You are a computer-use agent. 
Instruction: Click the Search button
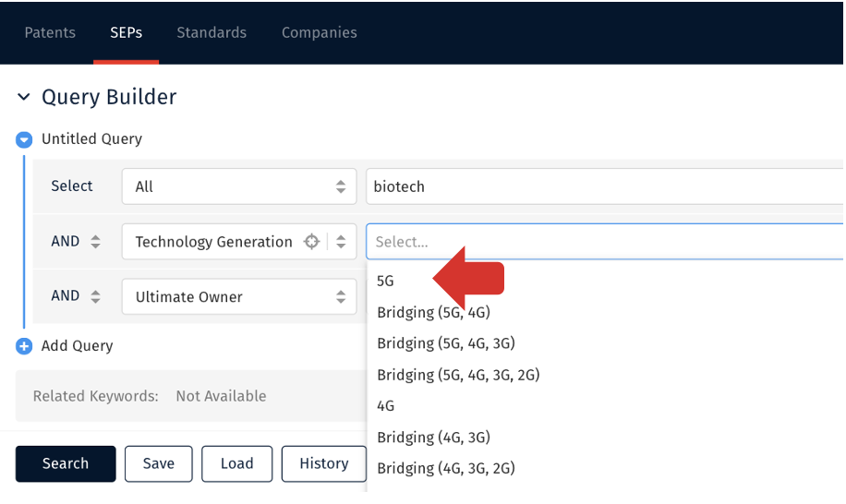[x=66, y=463]
